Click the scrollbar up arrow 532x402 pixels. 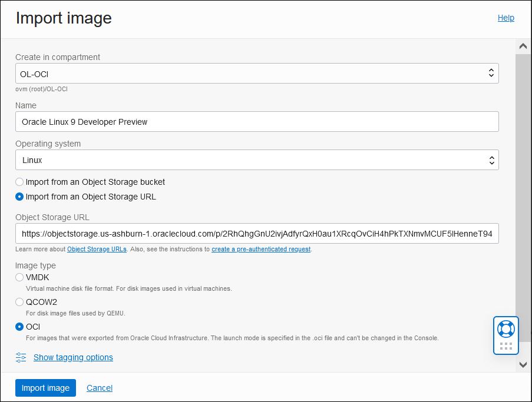point(523,45)
